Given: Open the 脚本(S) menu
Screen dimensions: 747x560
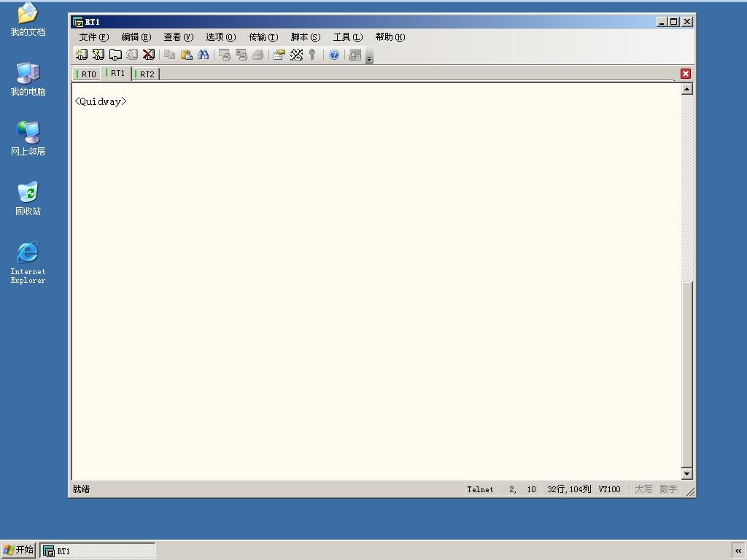Looking at the screenshot, I should (x=306, y=37).
